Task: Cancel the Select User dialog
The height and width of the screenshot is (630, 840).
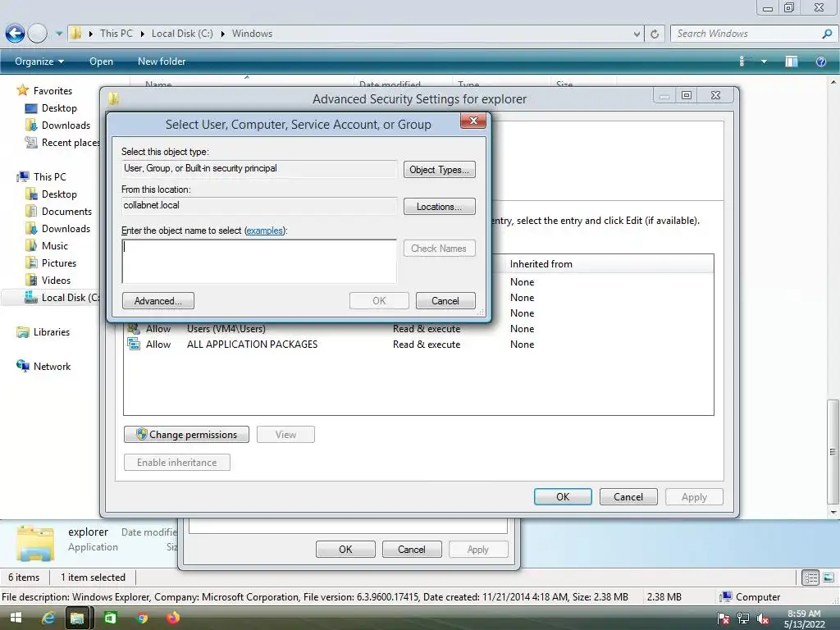Action: [x=445, y=300]
